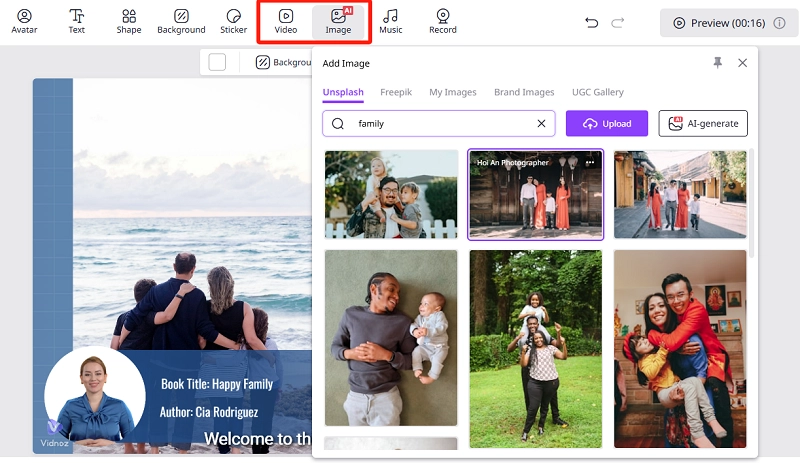The image size is (800, 463).
Task: Open the UGC Gallery tab
Action: tap(597, 93)
